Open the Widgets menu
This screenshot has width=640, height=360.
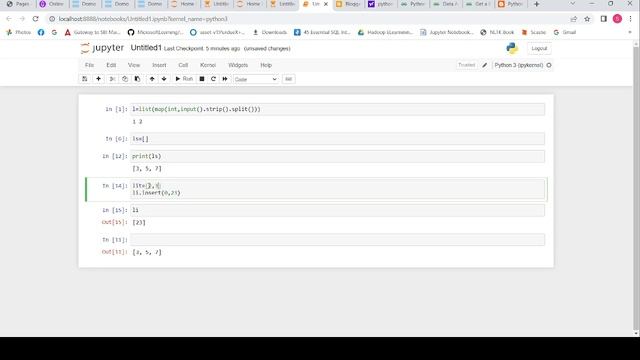(238, 65)
